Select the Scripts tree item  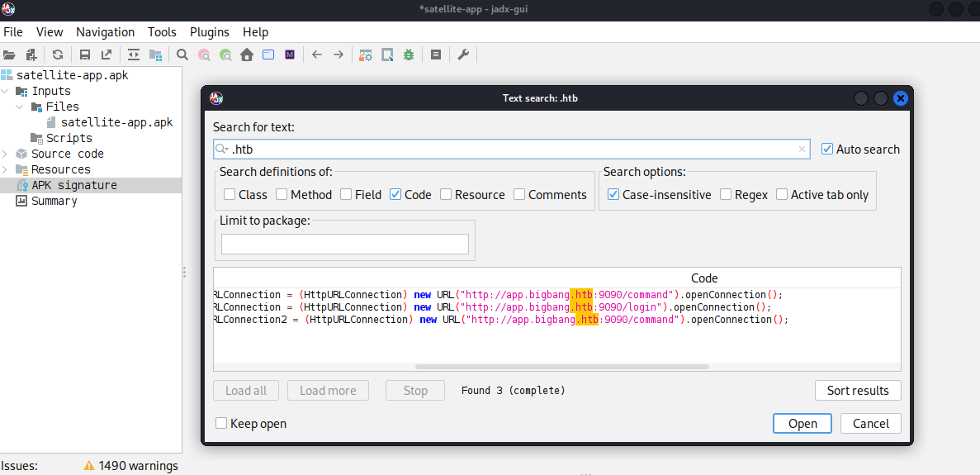(60, 138)
